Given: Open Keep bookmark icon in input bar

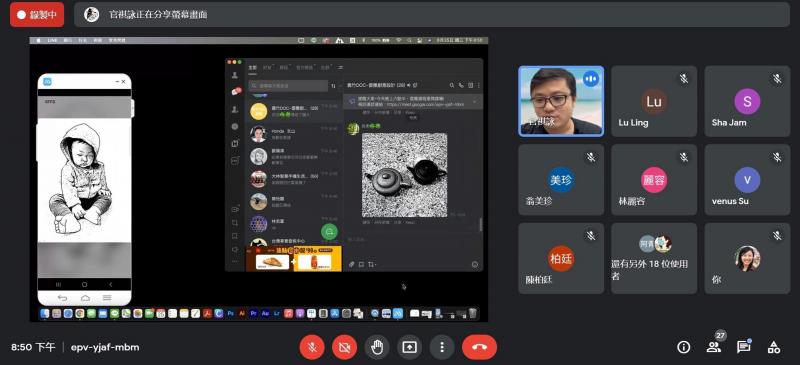Looking at the screenshot, I should click(361, 264).
